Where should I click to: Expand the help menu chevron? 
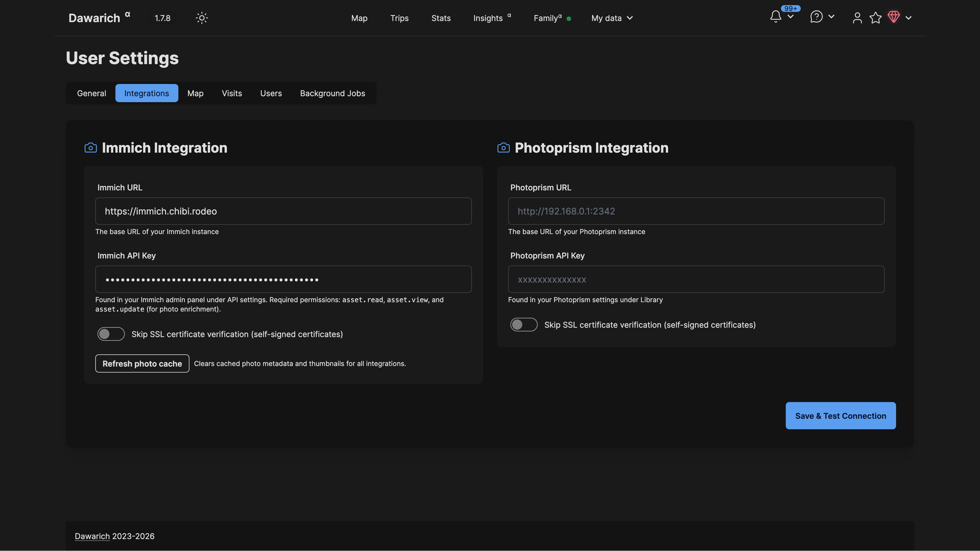831,17
